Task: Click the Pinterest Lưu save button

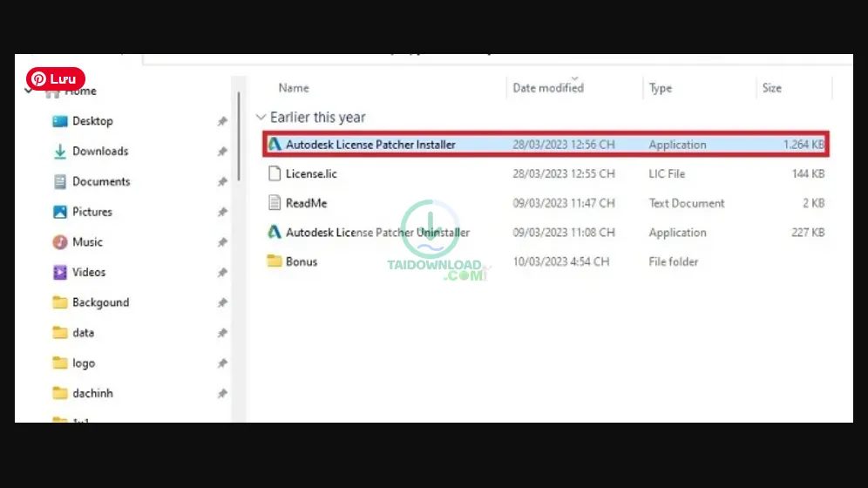Action: [56, 79]
